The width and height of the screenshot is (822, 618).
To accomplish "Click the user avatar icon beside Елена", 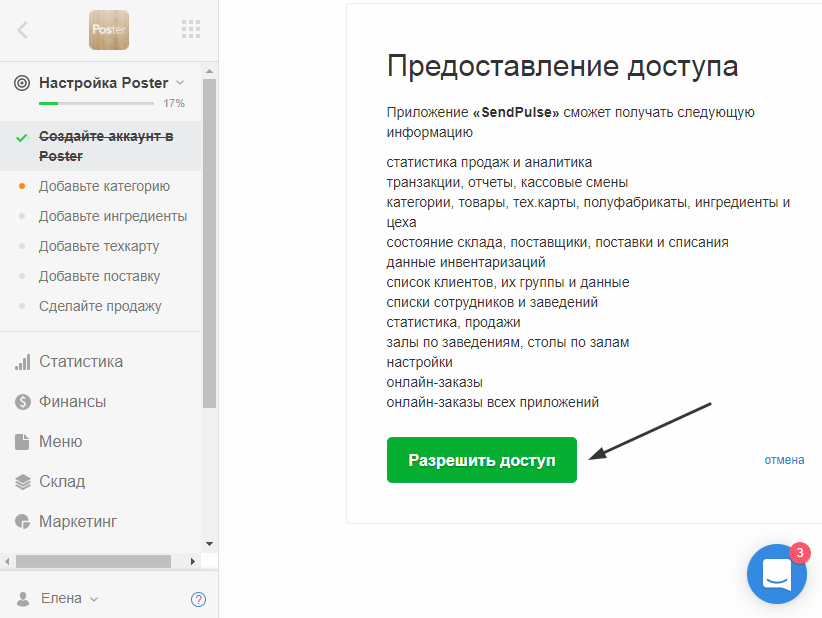I will [23, 599].
